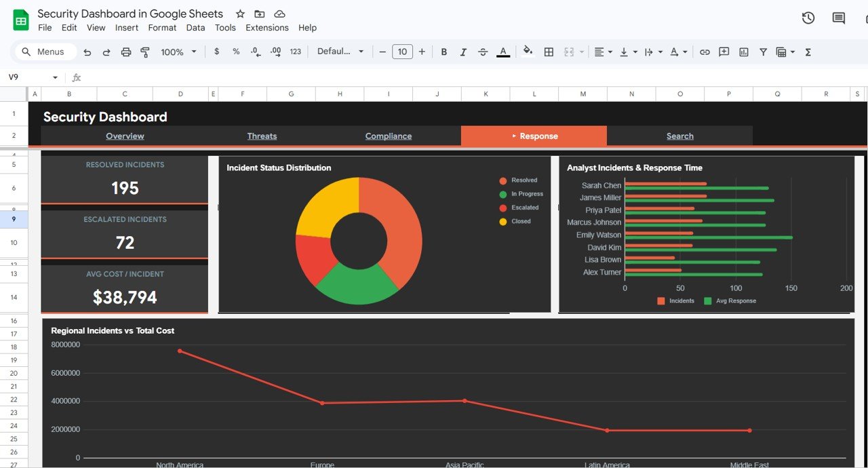The image size is (868, 468).
Task: Select the Paint format tool
Action: pyautogui.click(x=144, y=52)
